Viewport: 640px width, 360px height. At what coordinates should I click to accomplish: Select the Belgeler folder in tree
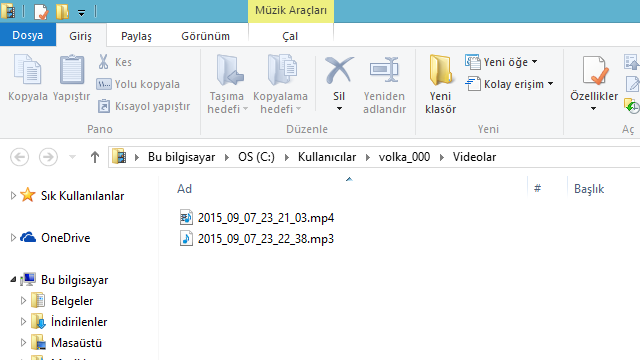72,301
